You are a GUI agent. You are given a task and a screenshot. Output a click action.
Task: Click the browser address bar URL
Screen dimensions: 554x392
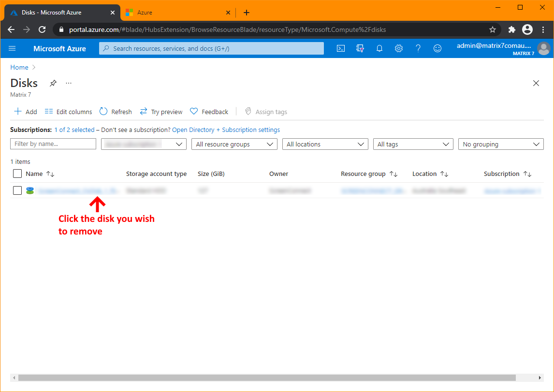228,29
